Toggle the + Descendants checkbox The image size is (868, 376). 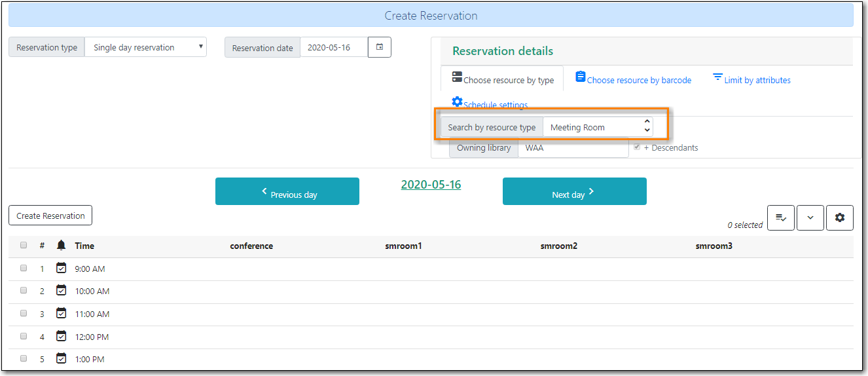pyautogui.click(x=637, y=147)
